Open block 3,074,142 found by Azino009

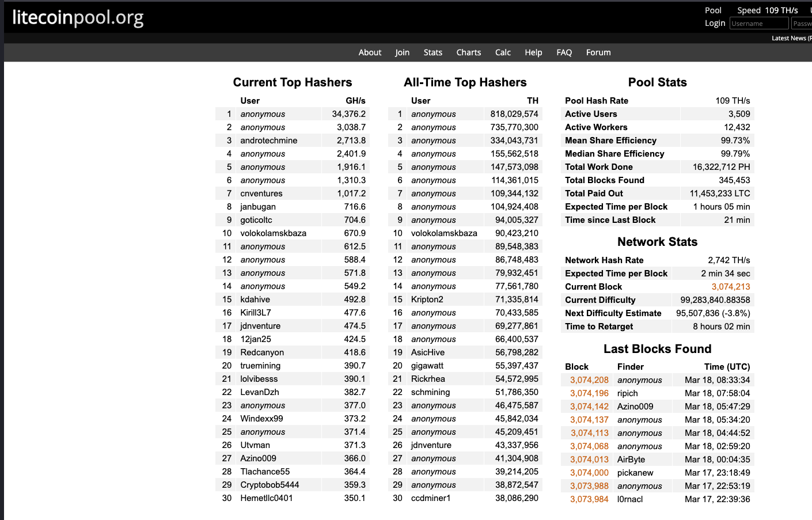pos(589,407)
